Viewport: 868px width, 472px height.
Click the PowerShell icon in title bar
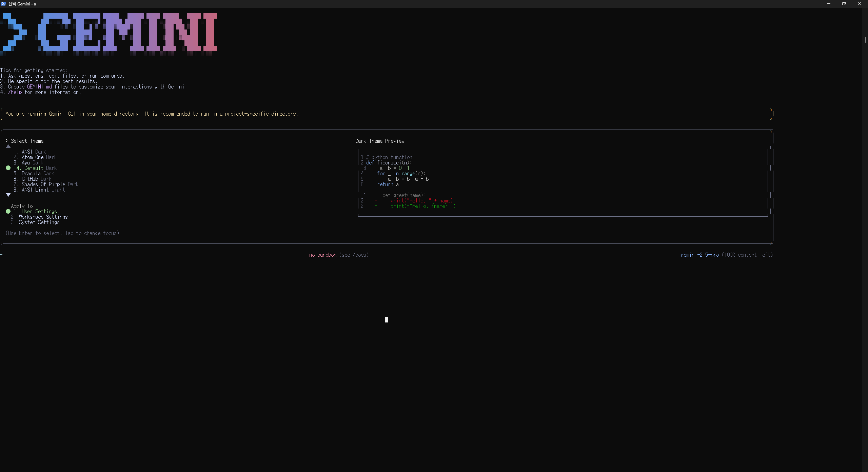coord(3,4)
